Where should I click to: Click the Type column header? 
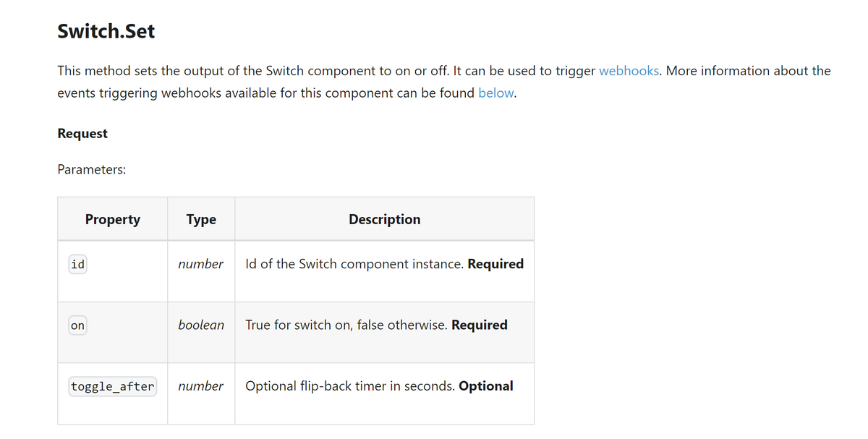pyautogui.click(x=201, y=219)
